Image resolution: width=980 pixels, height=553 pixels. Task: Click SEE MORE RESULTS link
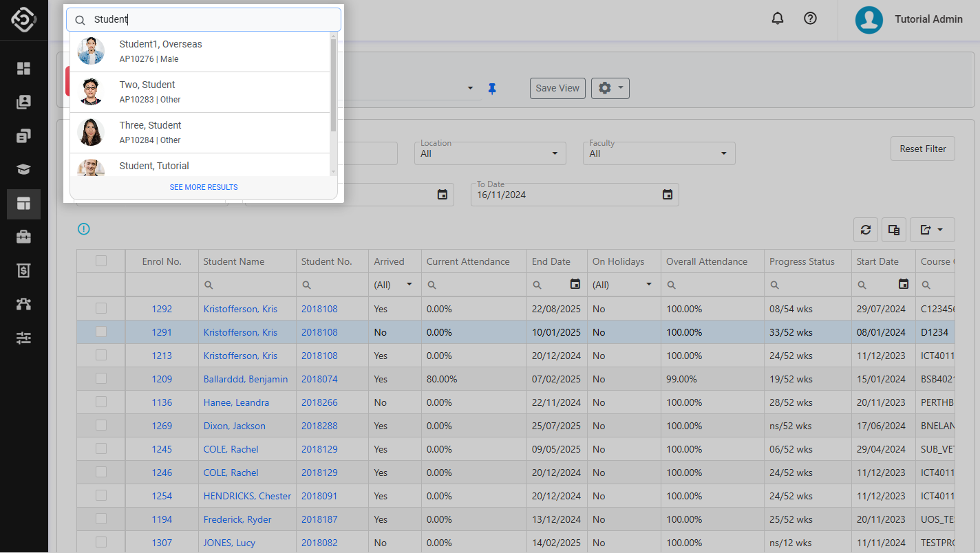204,187
